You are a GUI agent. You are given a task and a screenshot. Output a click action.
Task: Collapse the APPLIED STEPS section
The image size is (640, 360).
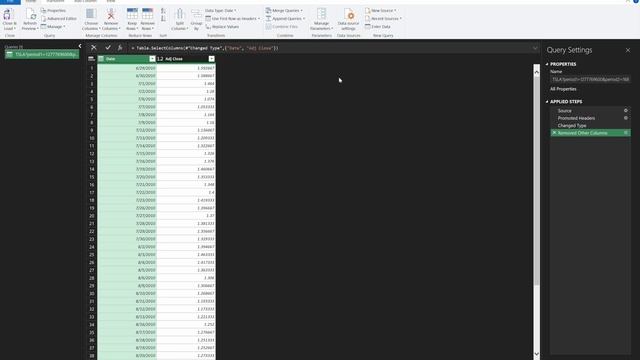point(547,102)
